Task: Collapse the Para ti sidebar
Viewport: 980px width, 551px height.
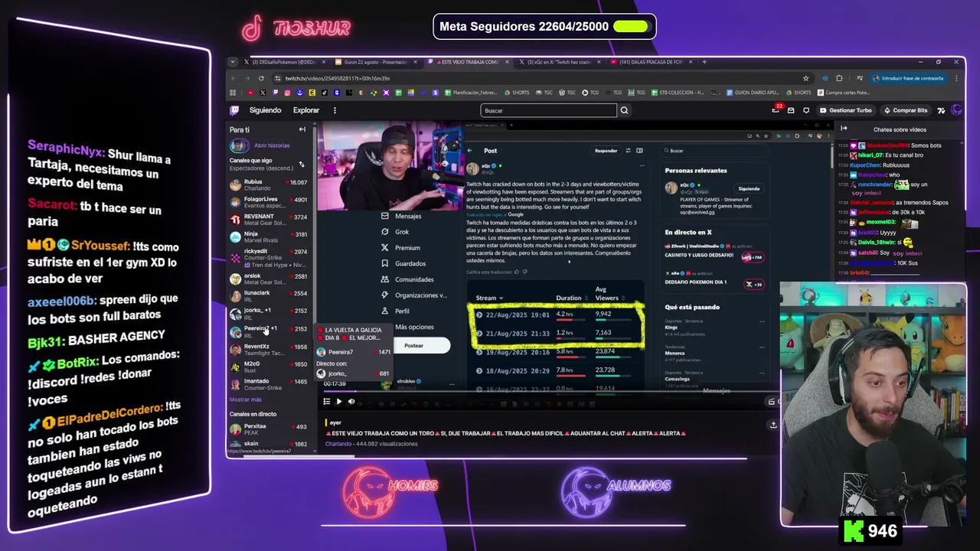Action: pos(302,129)
